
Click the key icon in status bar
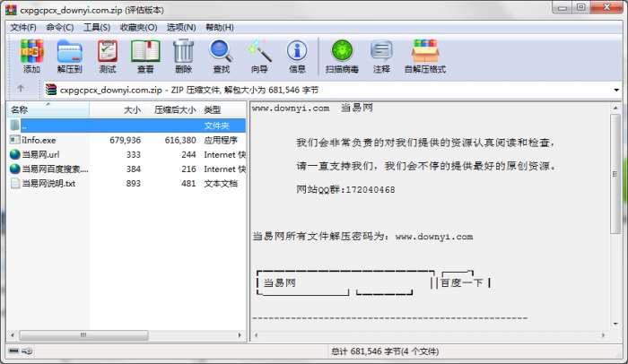pyautogui.click(x=27, y=351)
